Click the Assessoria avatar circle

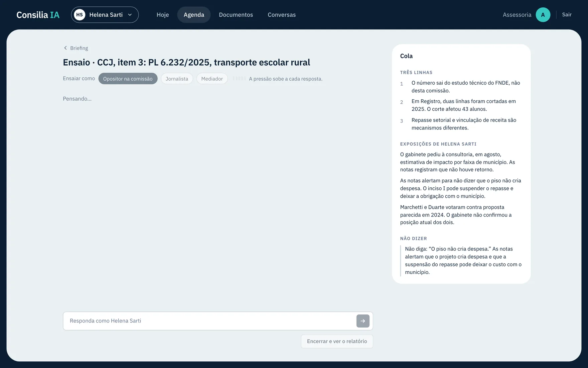click(x=543, y=15)
